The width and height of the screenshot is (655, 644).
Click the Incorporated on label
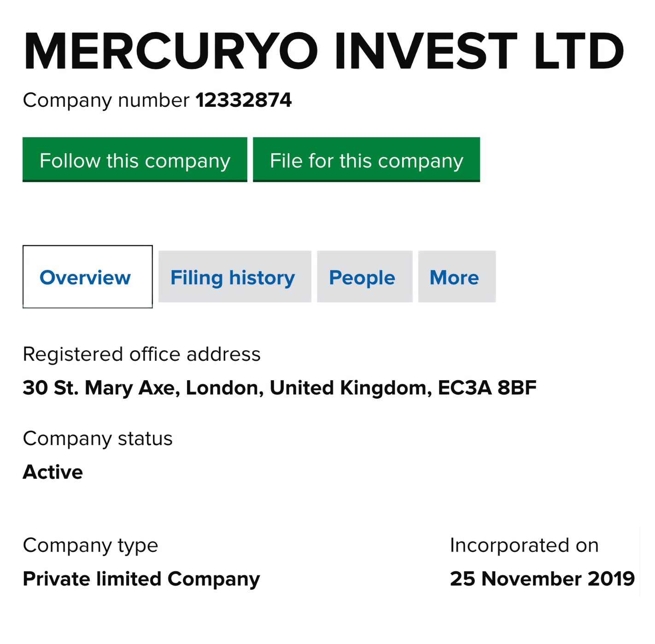(x=524, y=545)
